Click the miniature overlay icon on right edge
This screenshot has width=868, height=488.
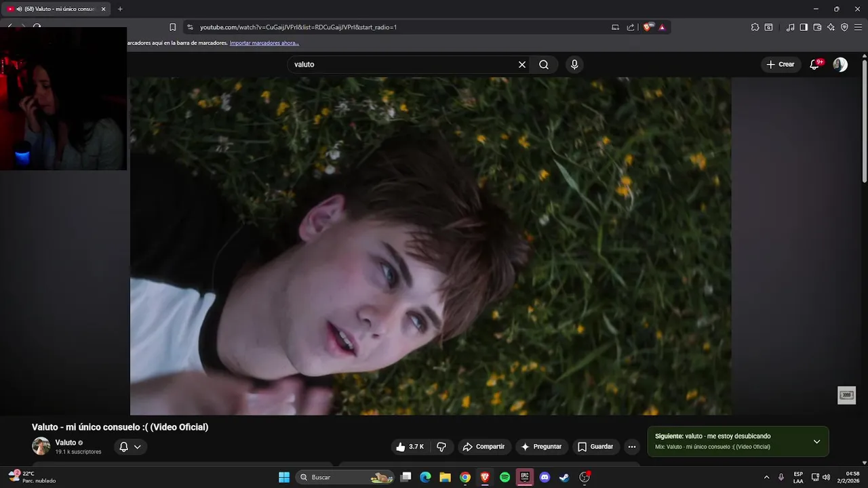click(846, 395)
